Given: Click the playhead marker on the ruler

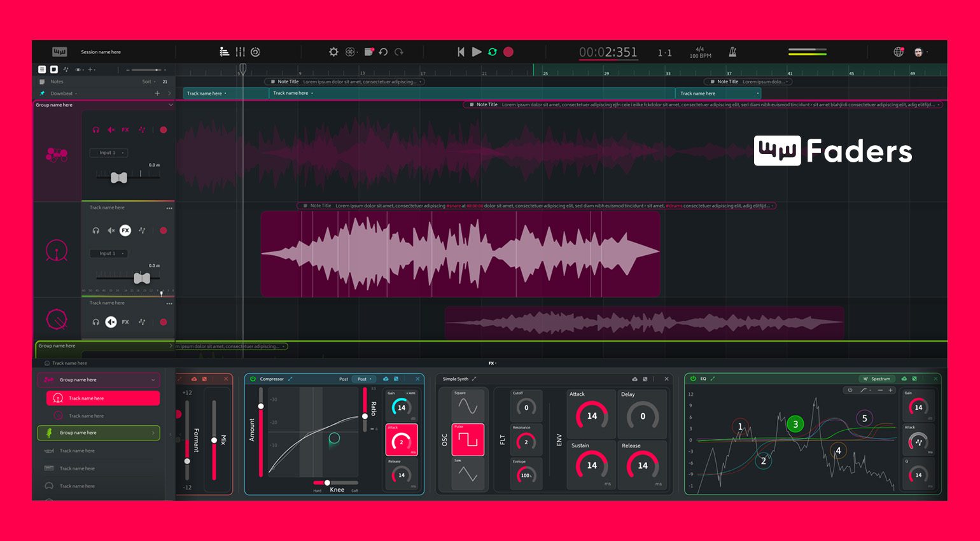Looking at the screenshot, I should coord(242,69).
